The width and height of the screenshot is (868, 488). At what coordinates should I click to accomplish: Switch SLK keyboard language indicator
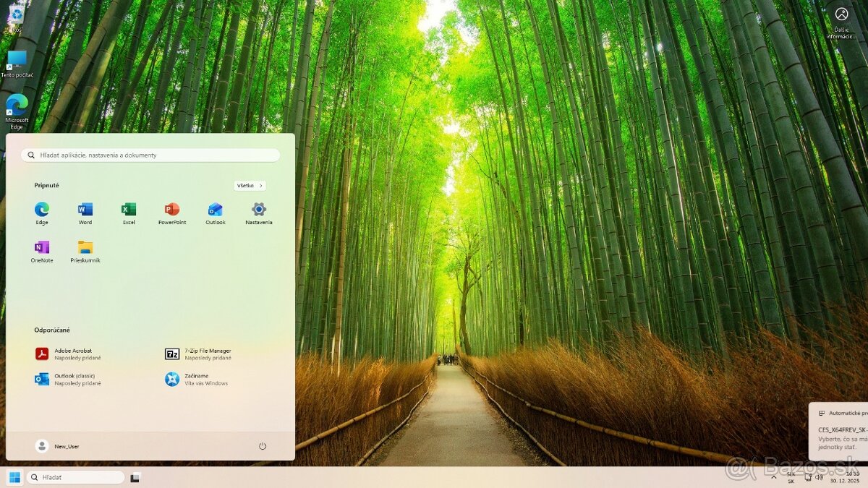(791, 477)
